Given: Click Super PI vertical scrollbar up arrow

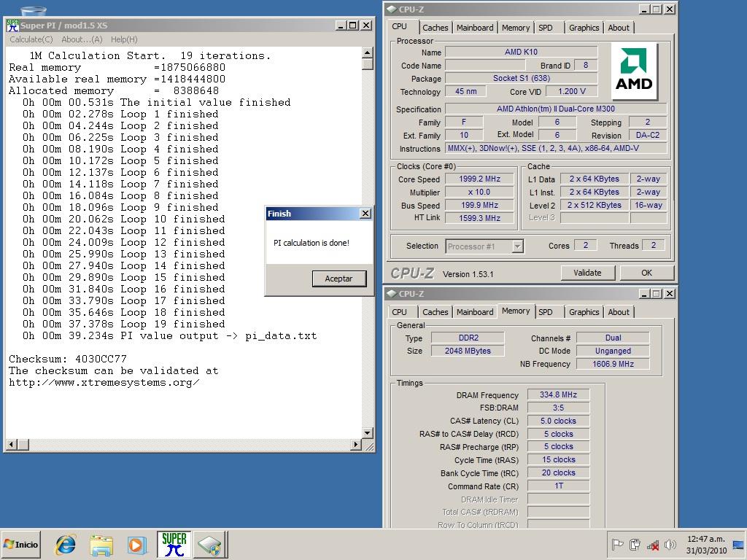Looking at the screenshot, I should (x=368, y=52).
